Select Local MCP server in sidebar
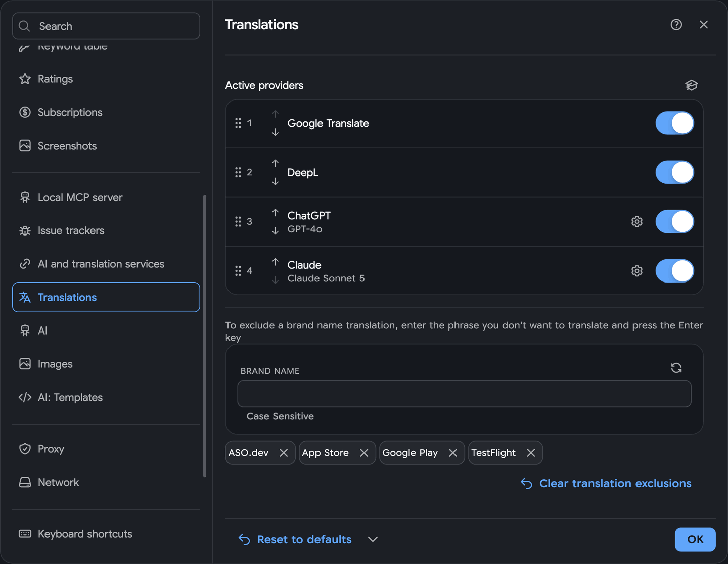The width and height of the screenshot is (728, 564). (106, 197)
